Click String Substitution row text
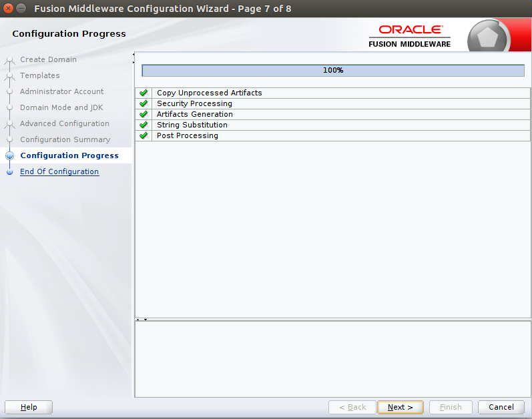The image size is (532, 419). (192, 125)
